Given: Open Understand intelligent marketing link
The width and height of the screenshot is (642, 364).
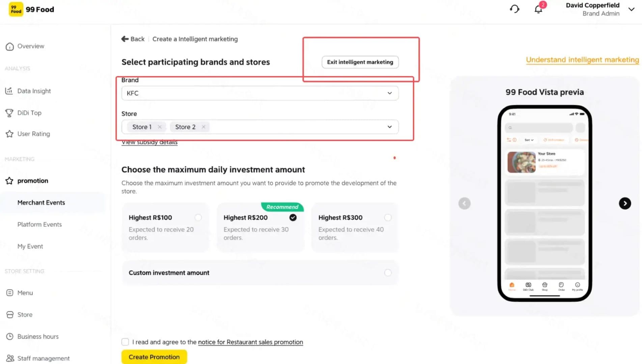Looking at the screenshot, I should tap(582, 60).
